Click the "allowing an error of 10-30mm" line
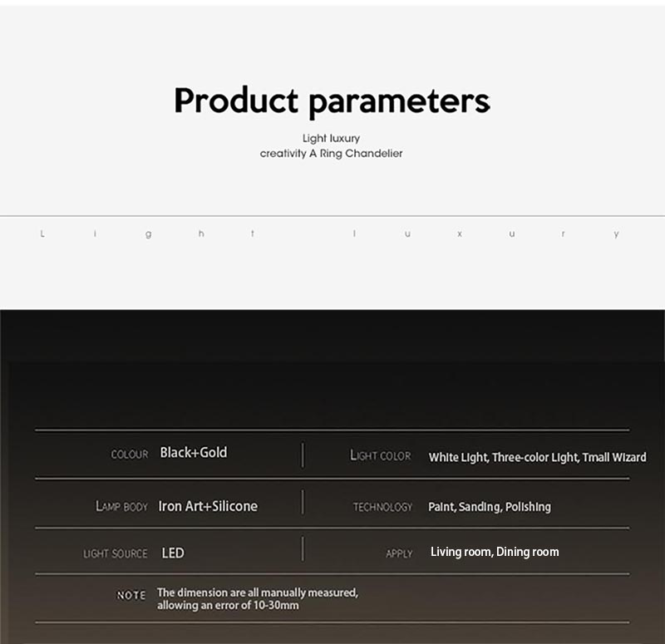The image size is (665, 644). tap(228, 606)
